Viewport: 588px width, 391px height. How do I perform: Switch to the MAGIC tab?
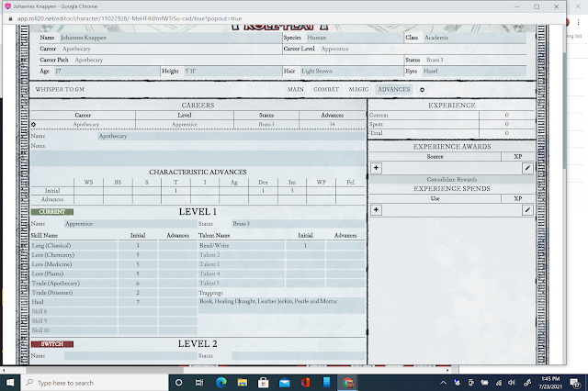tap(358, 90)
